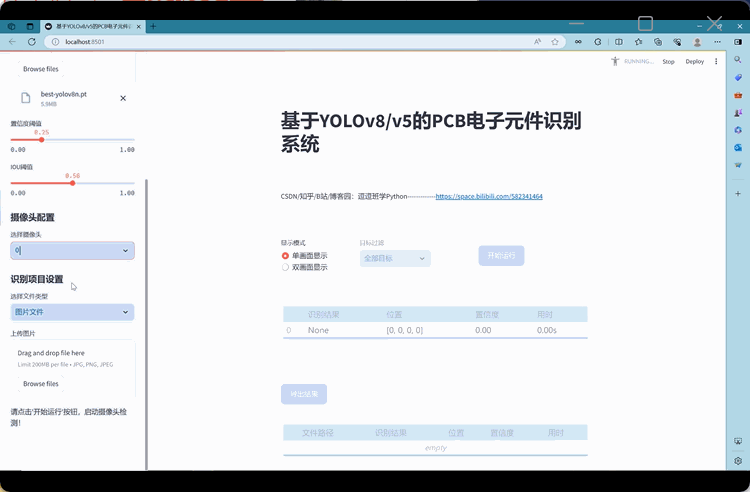This screenshot has height=492, width=750.
Task: Select the 文件路径 column header in lower table
Action: coord(318,433)
